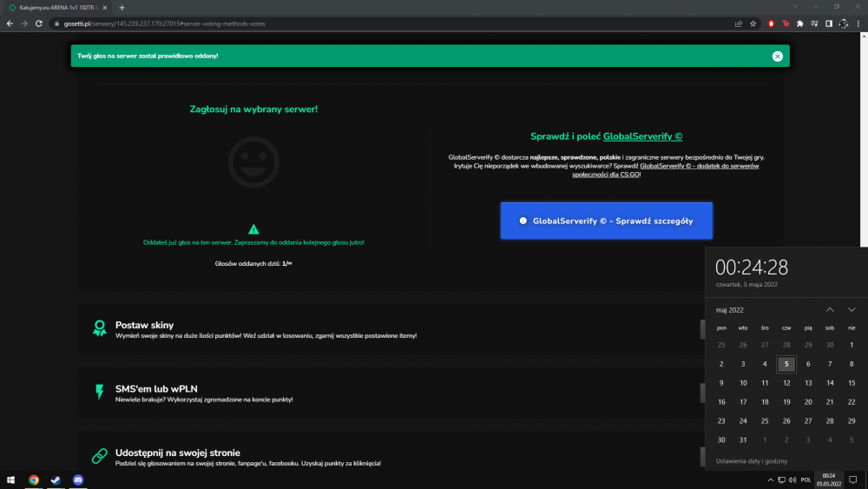Show hidden system tray icons
This screenshot has height=489, width=868.
pos(770,480)
